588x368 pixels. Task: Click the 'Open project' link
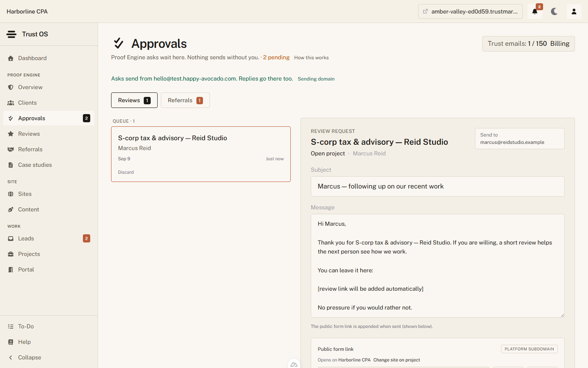pos(328,154)
